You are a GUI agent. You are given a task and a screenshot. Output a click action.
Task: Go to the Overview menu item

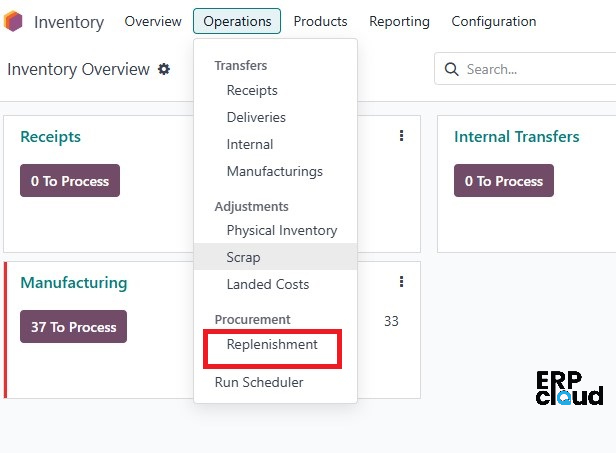pyautogui.click(x=153, y=21)
